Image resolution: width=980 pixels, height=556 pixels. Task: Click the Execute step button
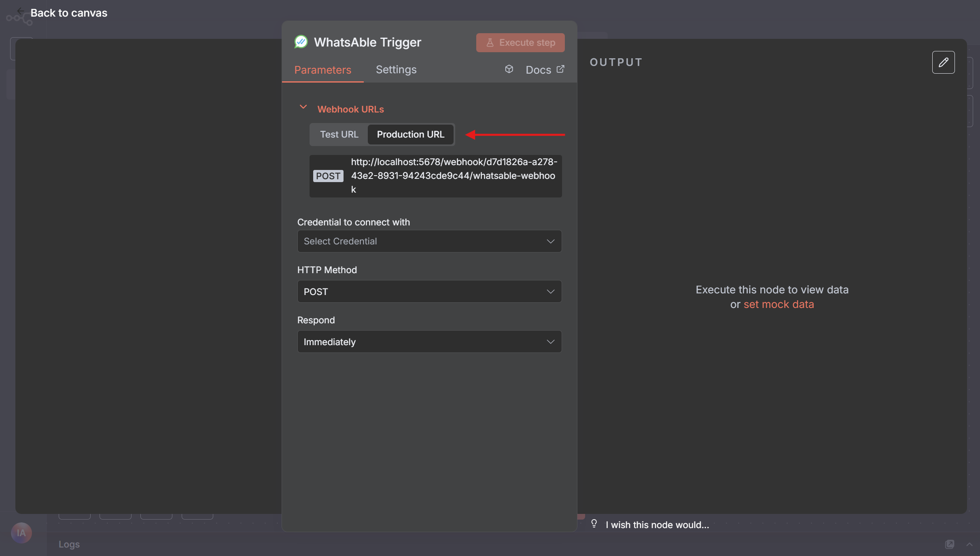(520, 42)
